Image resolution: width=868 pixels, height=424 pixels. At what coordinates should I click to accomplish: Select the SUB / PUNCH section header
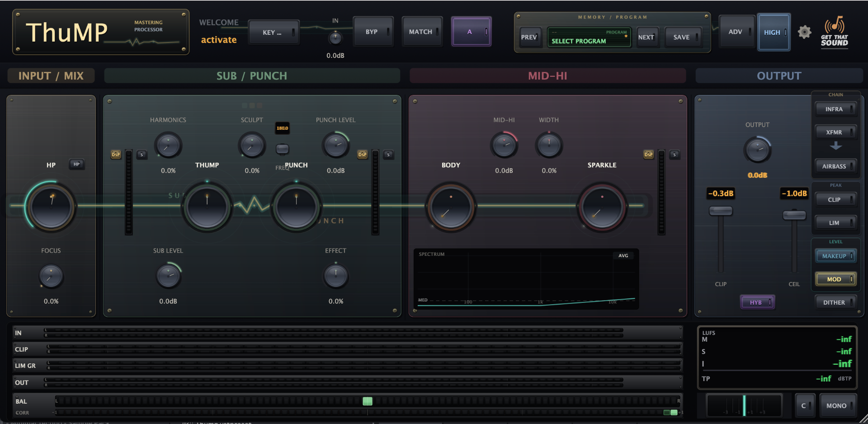coord(252,75)
